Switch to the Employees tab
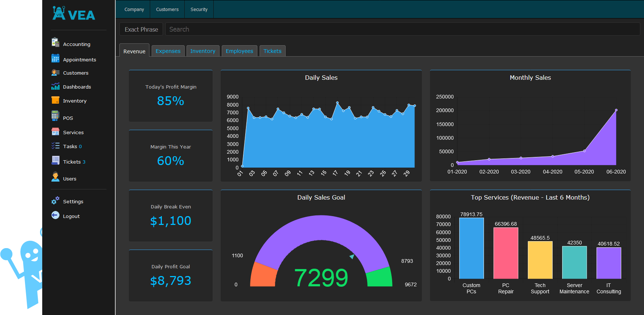Screen dimensions: 644x315 (x=239, y=51)
